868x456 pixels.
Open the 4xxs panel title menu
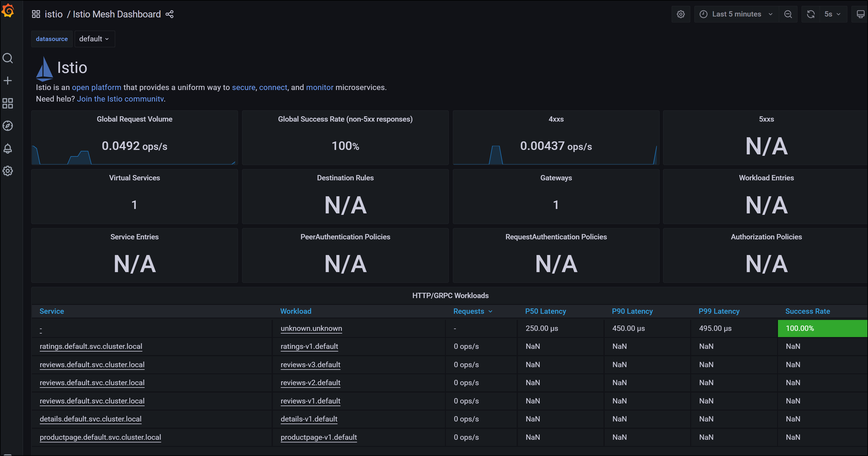point(556,119)
